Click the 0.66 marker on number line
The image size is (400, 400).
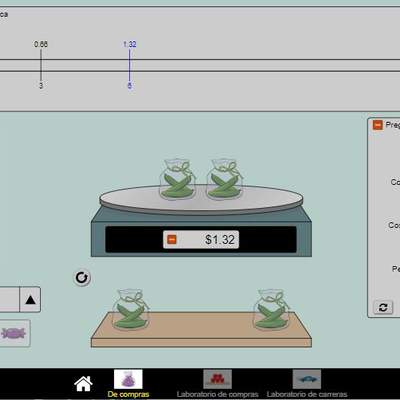tap(41, 65)
